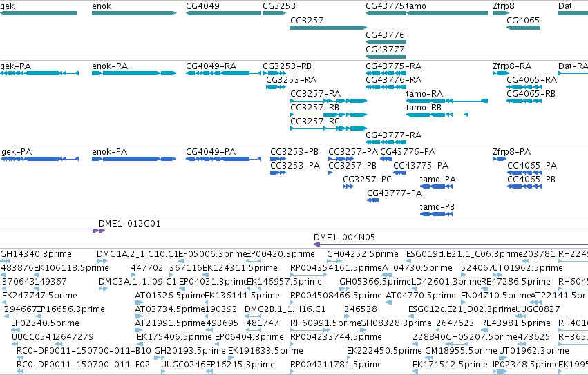Open the CG43776 gene label
This screenshot has width=588, height=375.
tap(385, 35)
